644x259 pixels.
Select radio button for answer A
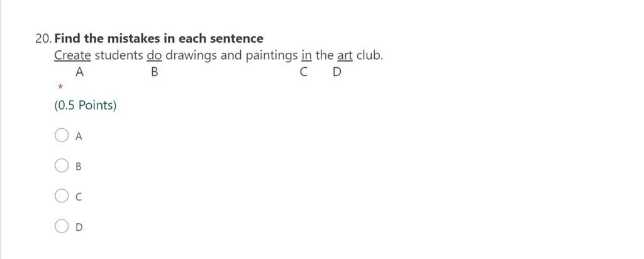62,135
